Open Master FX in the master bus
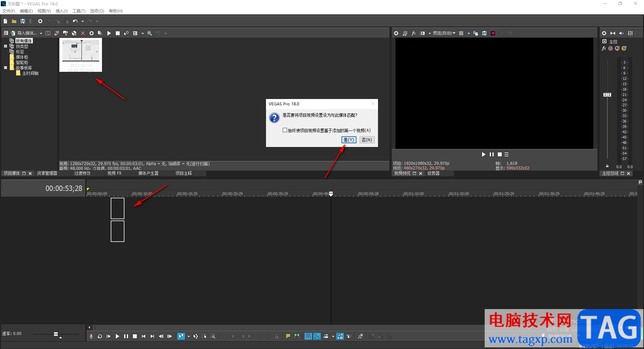The height and width of the screenshot is (349, 644). coord(604,48)
